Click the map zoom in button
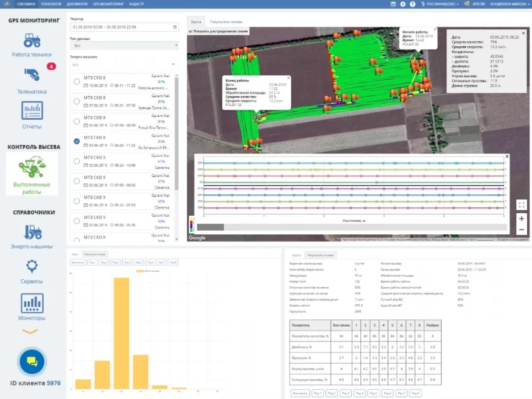The height and width of the screenshot is (399, 532). (522, 219)
